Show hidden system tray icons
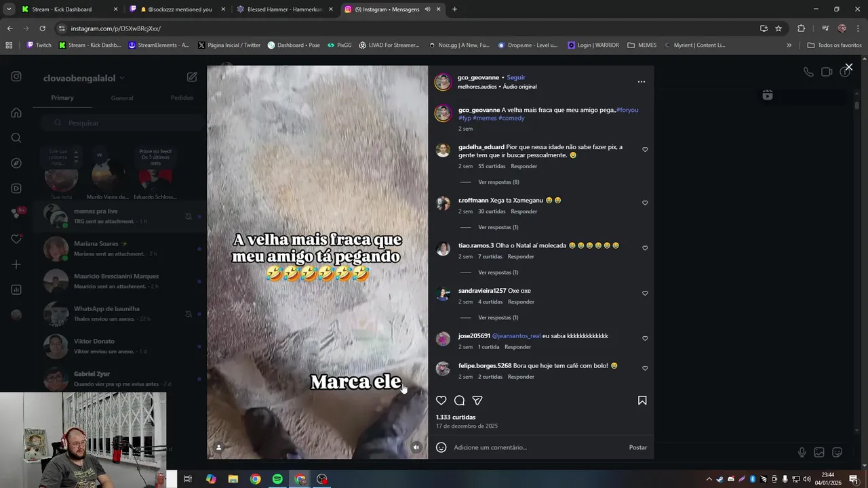The width and height of the screenshot is (868, 488). click(x=709, y=479)
